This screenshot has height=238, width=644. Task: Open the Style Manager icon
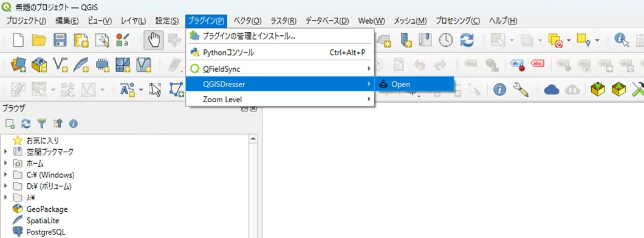point(123,40)
